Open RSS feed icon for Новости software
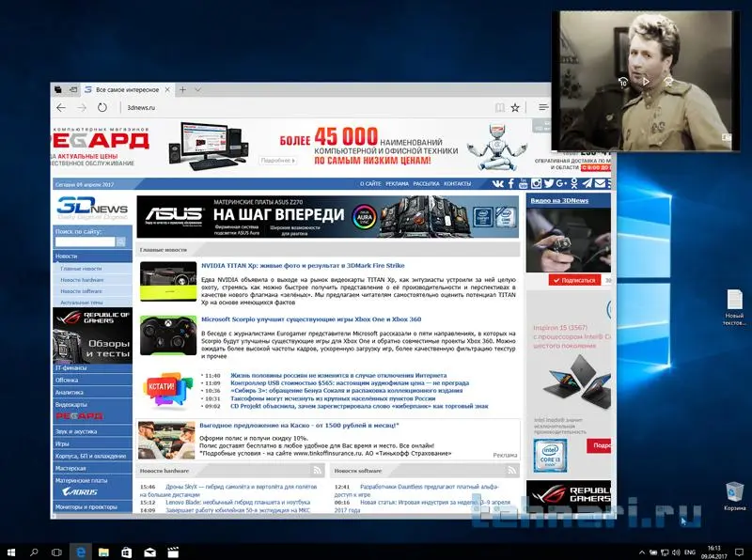The width and height of the screenshot is (752, 560). point(511,471)
